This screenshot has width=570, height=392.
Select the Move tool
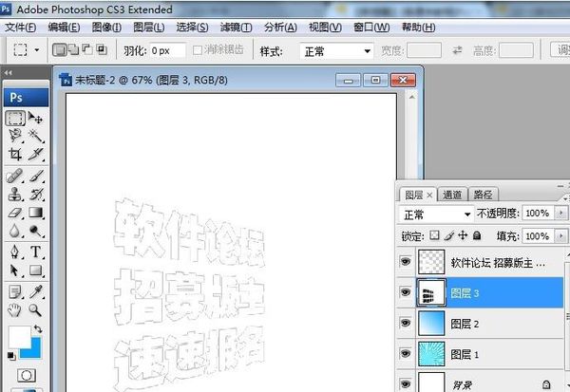point(36,118)
